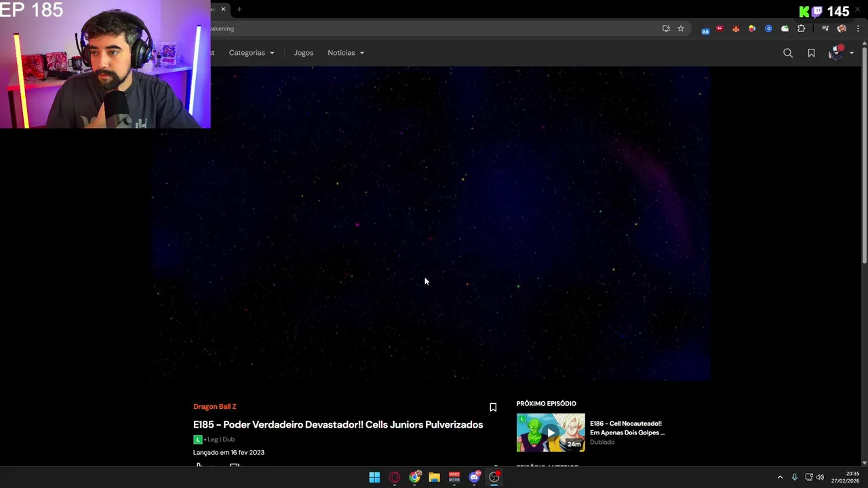
Task: Expand the Categorias dropdown
Action: coord(252,53)
